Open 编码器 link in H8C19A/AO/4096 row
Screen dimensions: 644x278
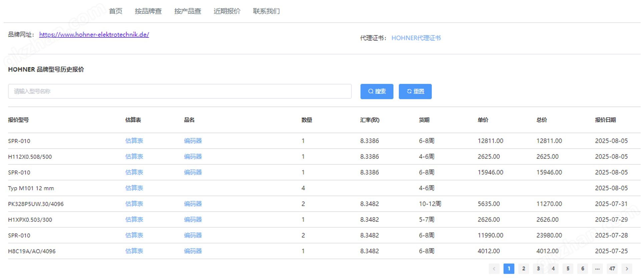(x=193, y=251)
